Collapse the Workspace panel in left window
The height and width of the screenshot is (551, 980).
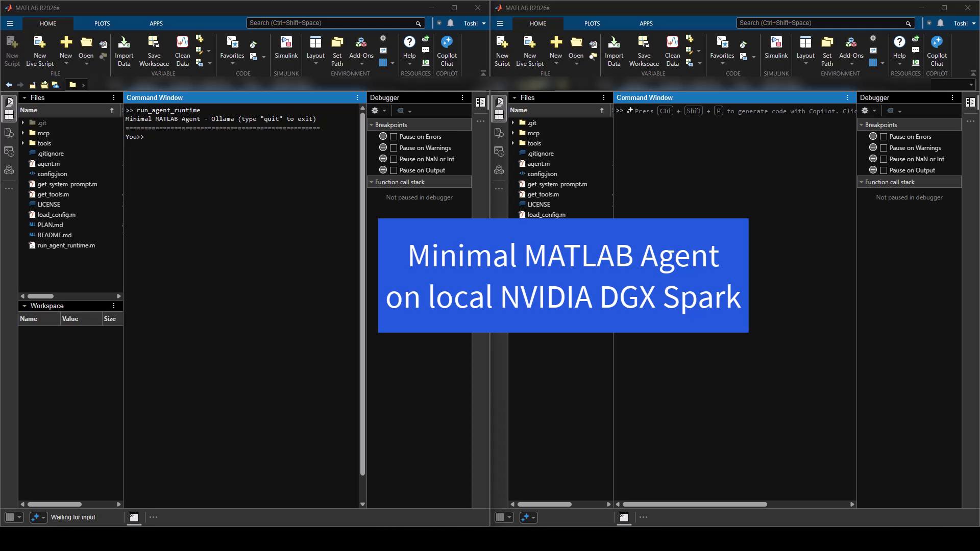[24, 306]
